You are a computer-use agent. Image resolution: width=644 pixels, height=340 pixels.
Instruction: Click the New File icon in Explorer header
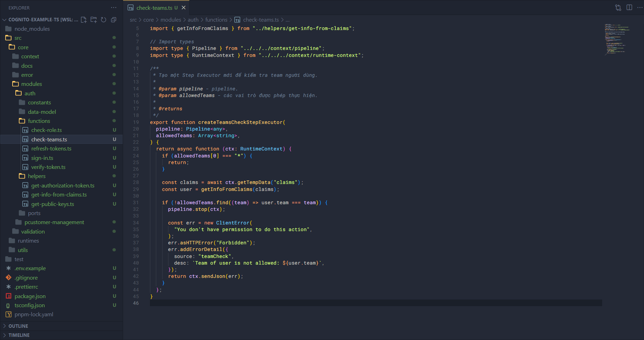click(84, 20)
